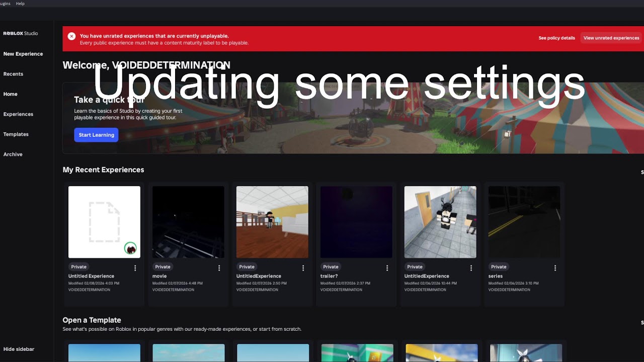Open options menu for Untitled Experience card
This screenshot has width=644, height=362.
coord(135,268)
